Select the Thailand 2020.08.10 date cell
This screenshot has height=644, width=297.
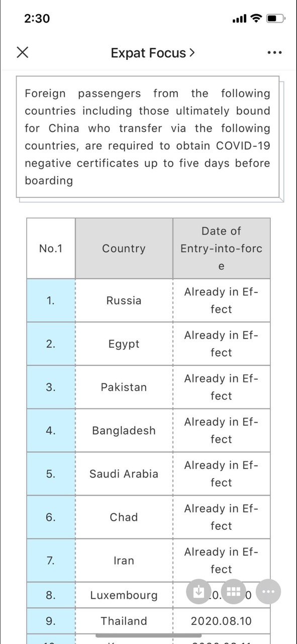(222, 621)
